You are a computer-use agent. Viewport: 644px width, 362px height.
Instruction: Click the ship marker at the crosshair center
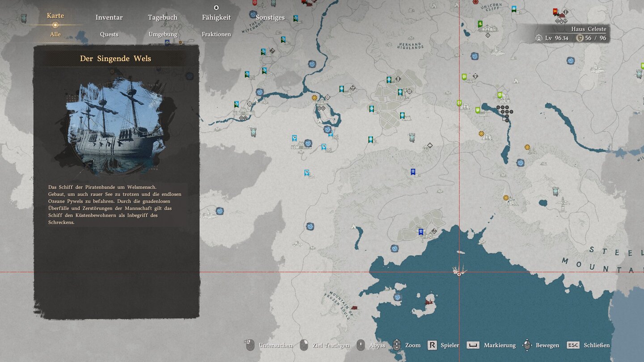(x=459, y=269)
